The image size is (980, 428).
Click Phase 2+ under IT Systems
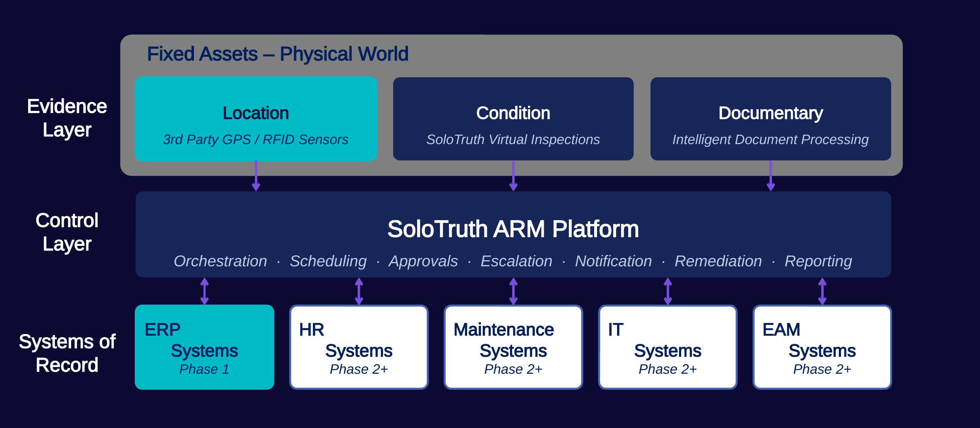click(668, 369)
